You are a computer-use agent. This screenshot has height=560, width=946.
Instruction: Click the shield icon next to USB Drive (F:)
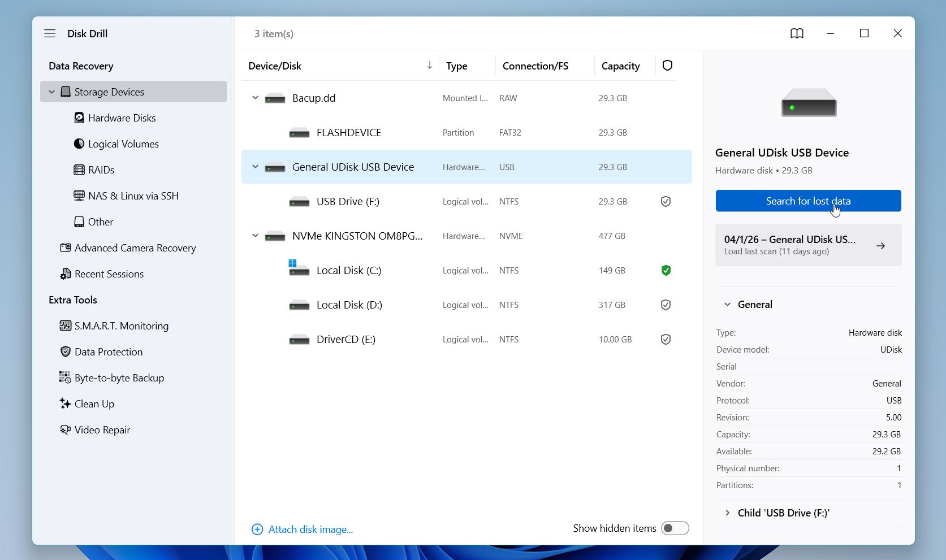(x=666, y=201)
